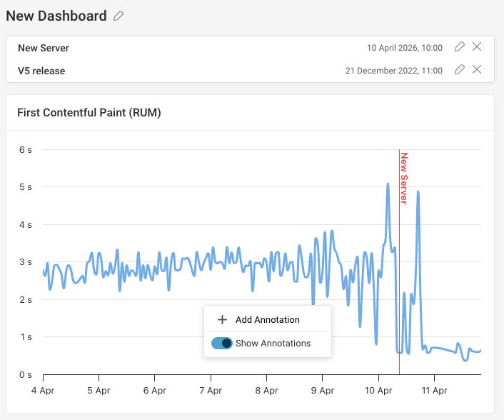Viewport: 504px width, 420px height.
Task: Click the V5 release annotation name
Action: (41, 71)
